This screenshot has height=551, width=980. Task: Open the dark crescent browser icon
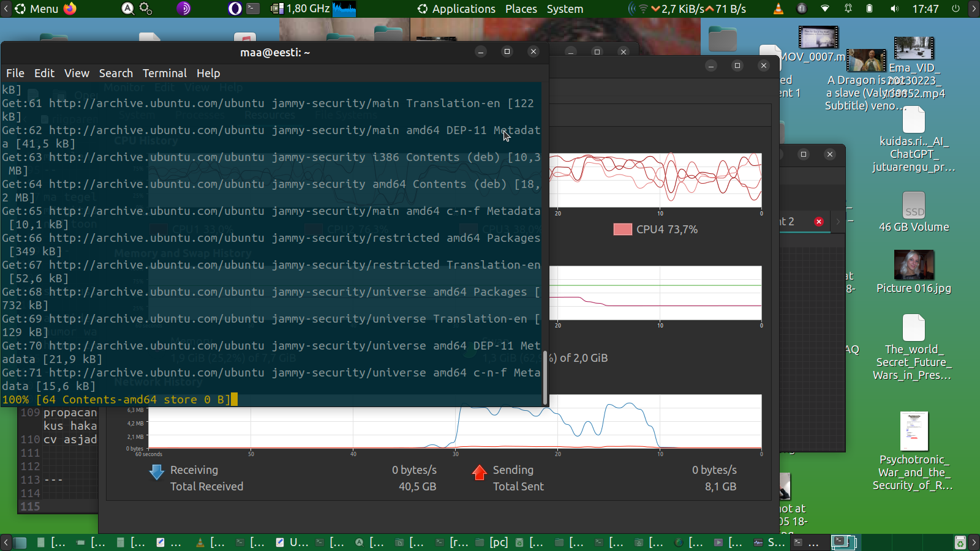pos(235,9)
